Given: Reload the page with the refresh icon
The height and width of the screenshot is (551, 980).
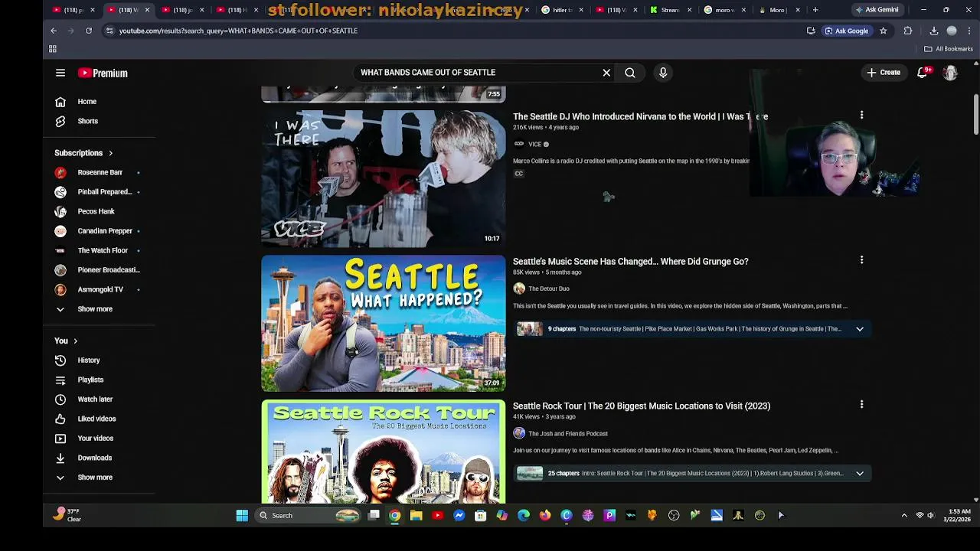Looking at the screenshot, I should [x=89, y=31].
